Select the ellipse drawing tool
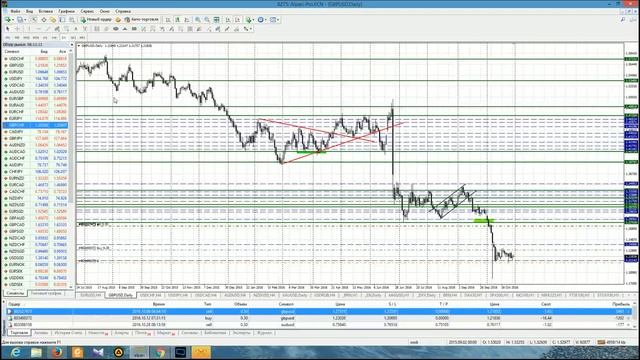This screenshot has width=640, height=360. pos(115,29)
